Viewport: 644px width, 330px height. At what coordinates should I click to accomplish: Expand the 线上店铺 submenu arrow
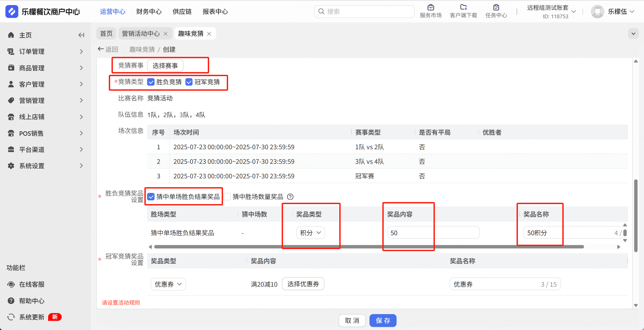[x=81, y=117]
